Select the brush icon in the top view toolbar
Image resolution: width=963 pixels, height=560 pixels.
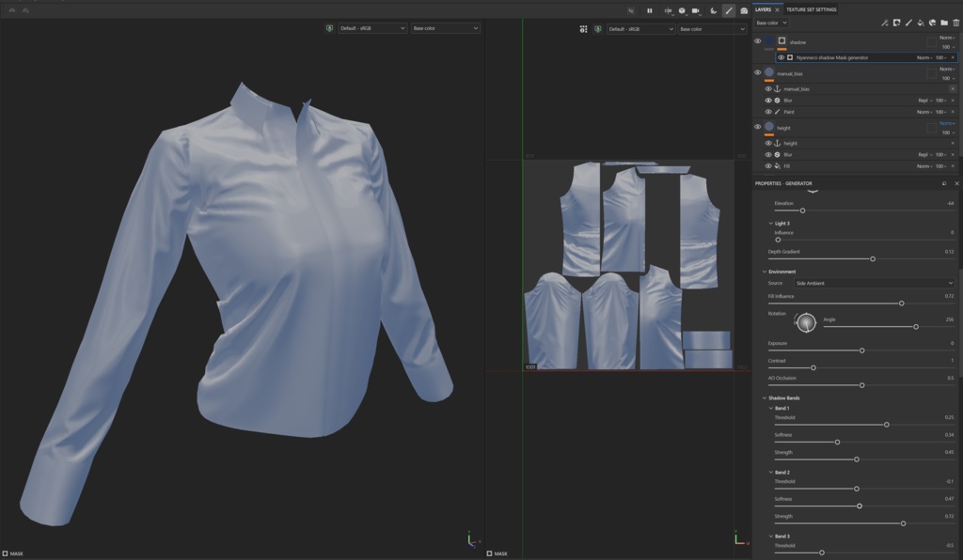coord(729,10)
